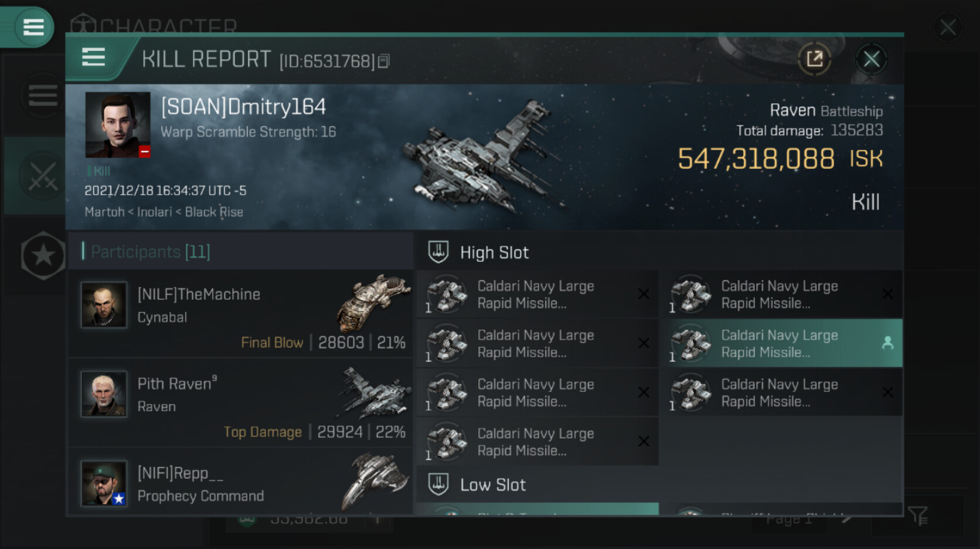This screenshot has height=549, width=980.
Task: Click the Cynabal ship image
Action: point(373,302)
